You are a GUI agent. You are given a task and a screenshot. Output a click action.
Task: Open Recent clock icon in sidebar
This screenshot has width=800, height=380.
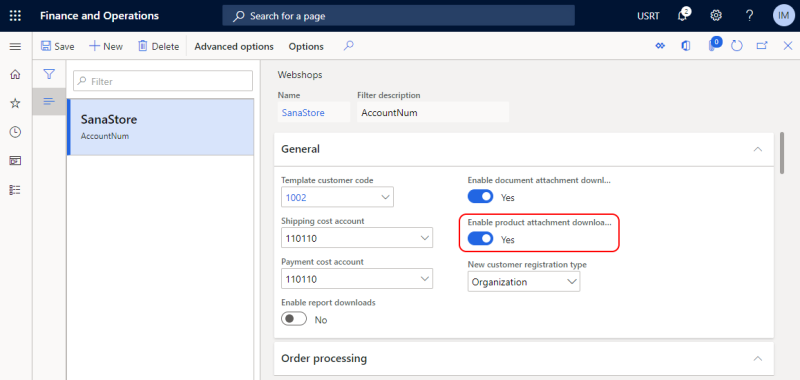pos(15,132)
